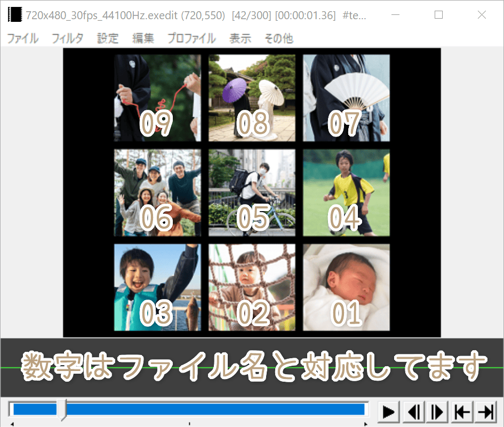Select the folding fan photo labeled 07
This screenshot has width=504, height=427.
346,97
